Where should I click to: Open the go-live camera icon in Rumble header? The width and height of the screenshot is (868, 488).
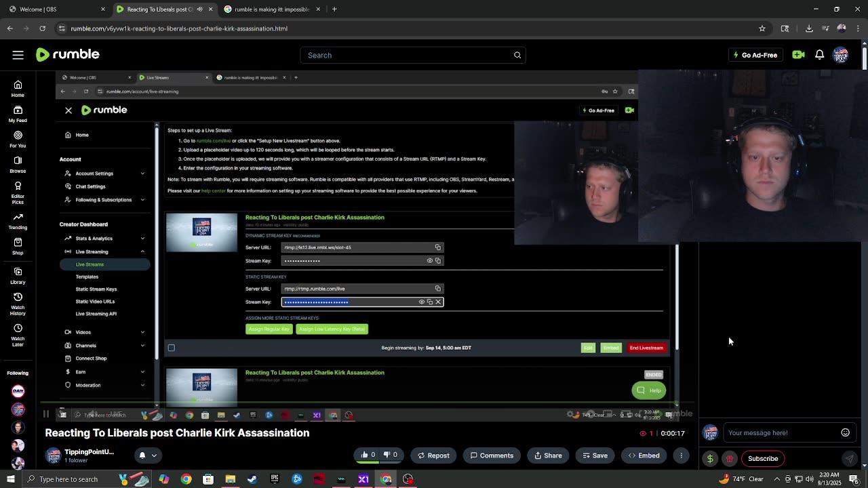click(798, 55)
